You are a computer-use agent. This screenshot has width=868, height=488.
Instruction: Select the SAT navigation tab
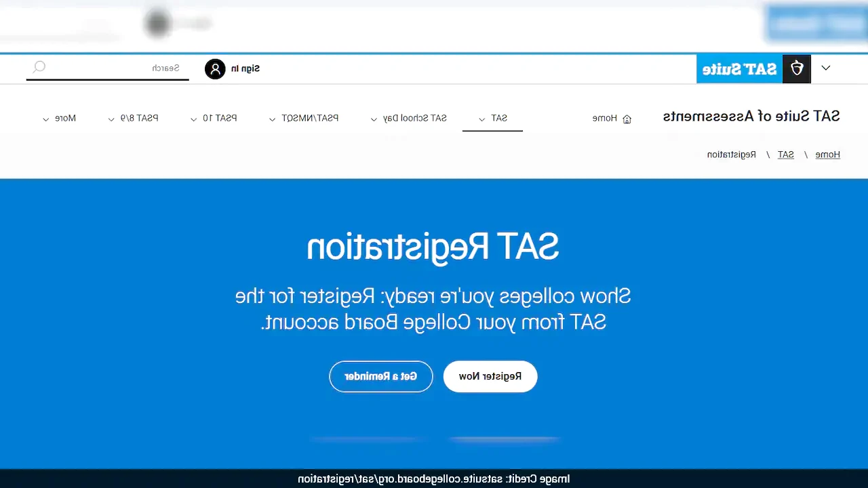pos(492,118)
